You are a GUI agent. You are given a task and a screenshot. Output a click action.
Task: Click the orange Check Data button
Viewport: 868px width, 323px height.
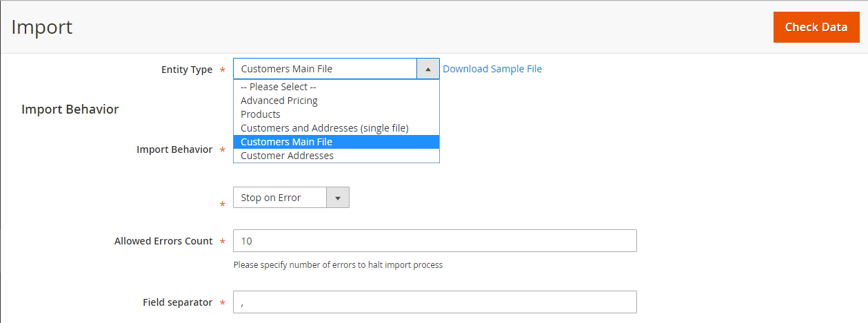pos(816,28)
